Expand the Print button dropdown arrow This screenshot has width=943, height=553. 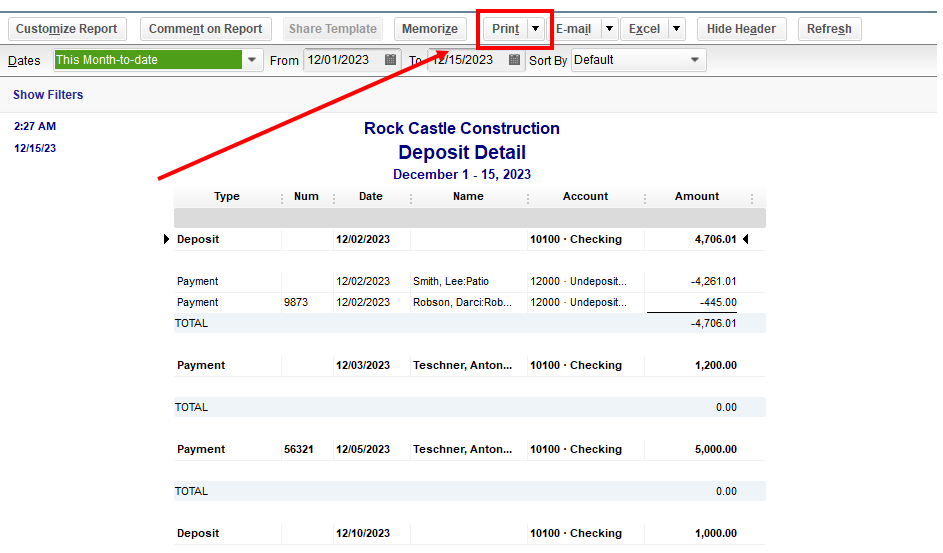click(x=535, y=29)
